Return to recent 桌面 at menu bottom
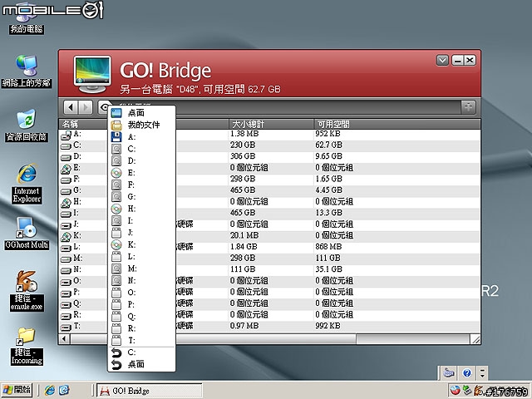This screenshot has height=399, width=532. 141,364
